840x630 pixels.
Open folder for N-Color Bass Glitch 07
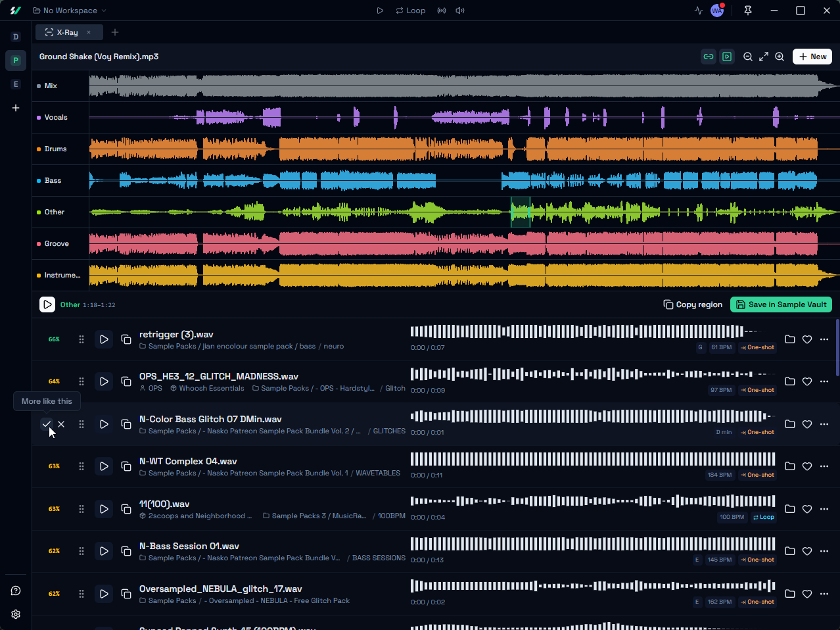(x=790, y=424)
